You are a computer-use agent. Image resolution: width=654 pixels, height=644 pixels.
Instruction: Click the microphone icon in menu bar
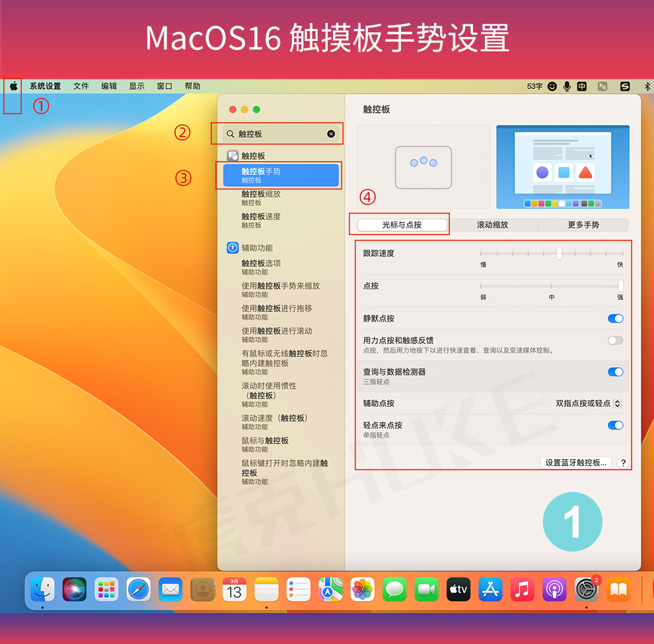(567, 87)
